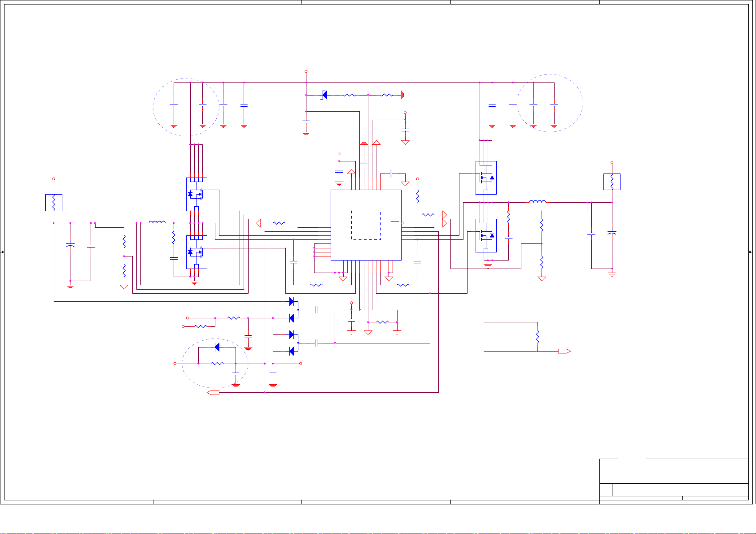Screen dimensions: 756x534
Task: Select the dashed ellipse around the top-right capacitors
Action: 550,103
